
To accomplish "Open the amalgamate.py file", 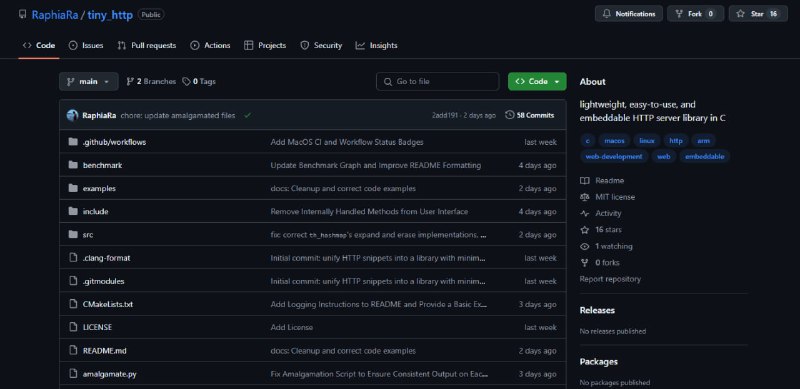I will [109, 374].
